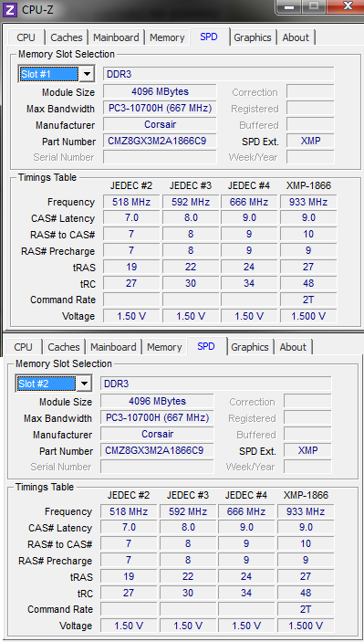Click the Slot #1 combo box text
The height and width of the screenshot is (642, 364).
click(x=48, y=74)
